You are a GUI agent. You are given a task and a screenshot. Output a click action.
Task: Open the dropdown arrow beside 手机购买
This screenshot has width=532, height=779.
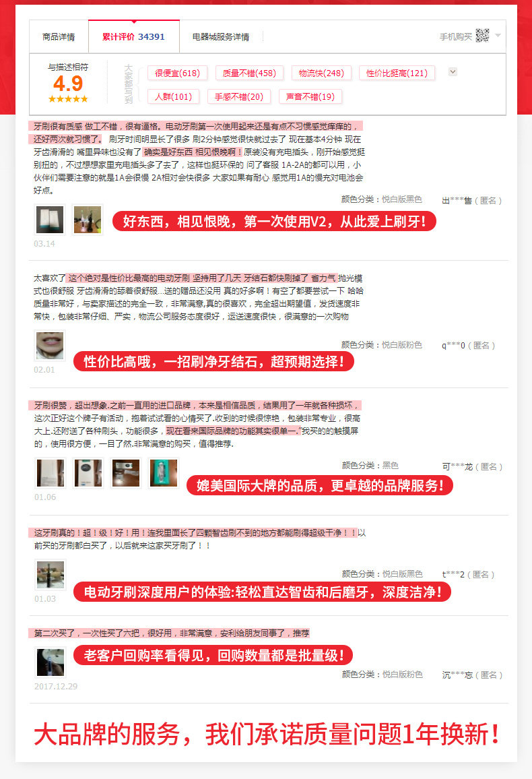(498, 35)
